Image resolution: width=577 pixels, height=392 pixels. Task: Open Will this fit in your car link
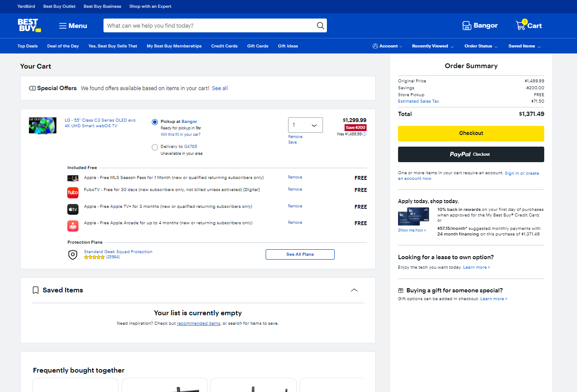click(181, 135)
